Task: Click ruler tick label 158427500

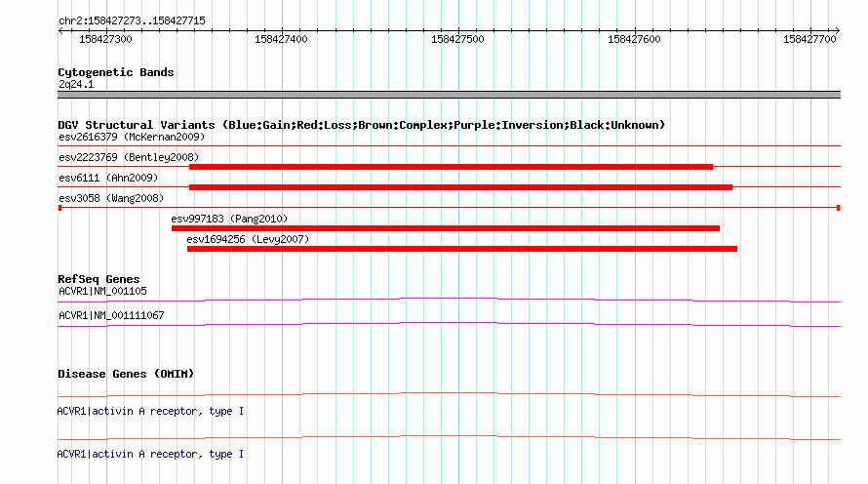Action: point(457,39)
